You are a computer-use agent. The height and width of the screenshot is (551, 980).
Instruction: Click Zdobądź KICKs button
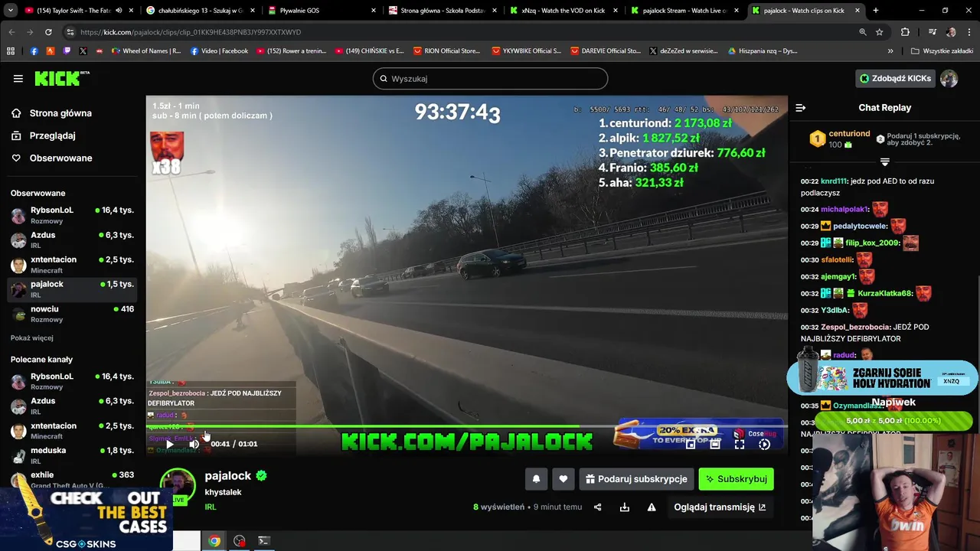point(895,78)
